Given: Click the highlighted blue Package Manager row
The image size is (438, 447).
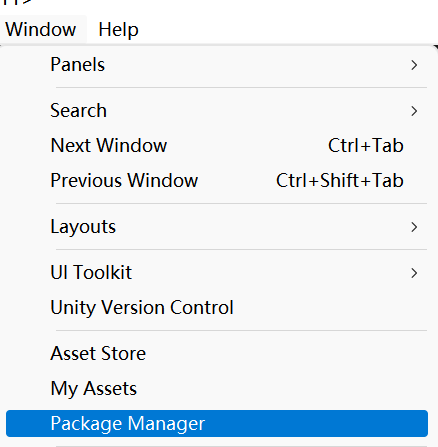Looking at the screenshot, I should pyautogui.click(x=217, y=423).
